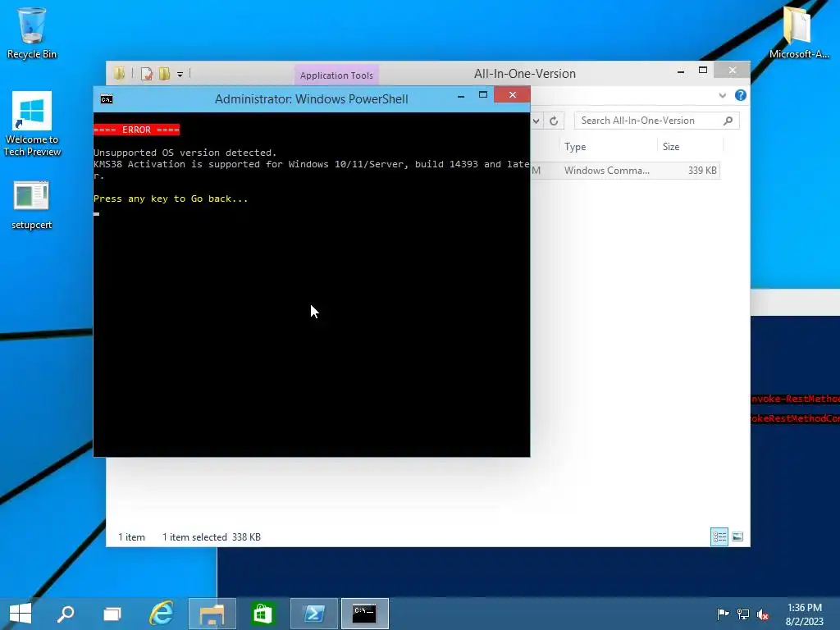Click the red ERROR banner text
840x630 pixels.
pyautogui.click(x=137, y=130)
